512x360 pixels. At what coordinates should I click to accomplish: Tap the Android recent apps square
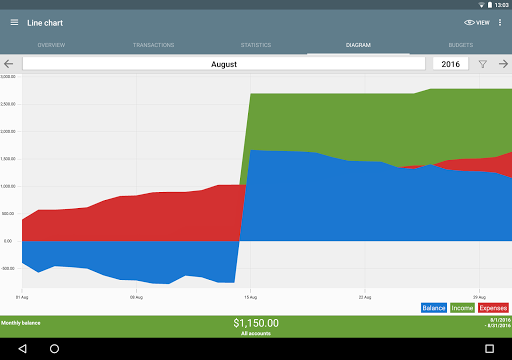489,349
